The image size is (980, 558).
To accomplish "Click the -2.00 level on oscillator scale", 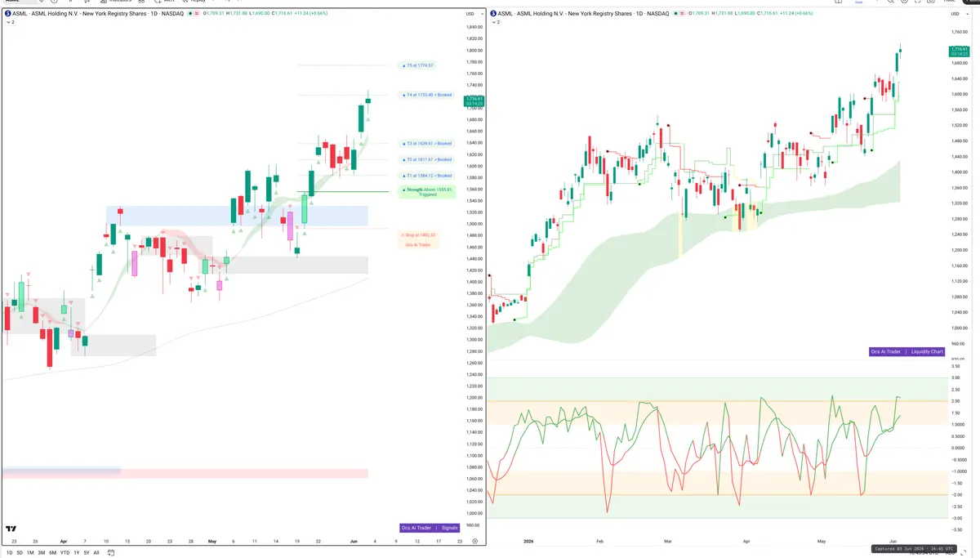I will (955, 494).
